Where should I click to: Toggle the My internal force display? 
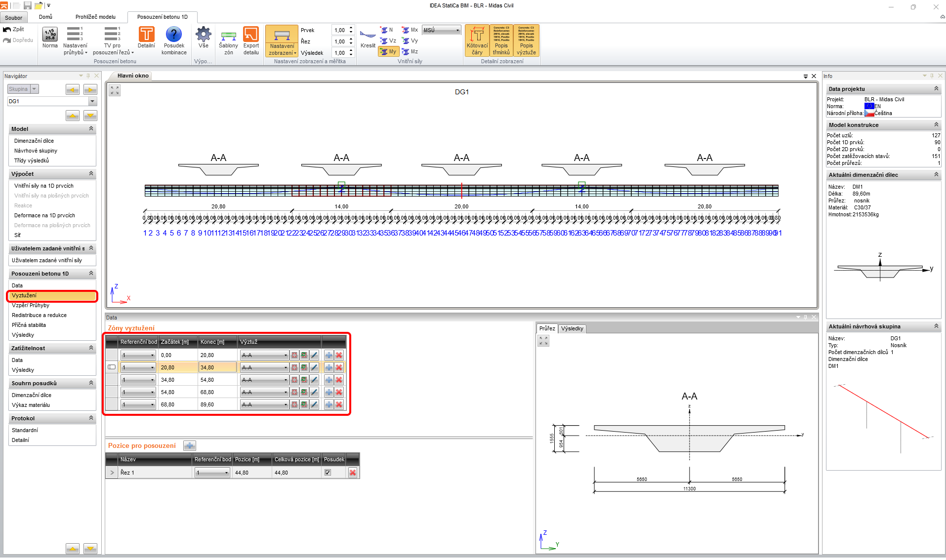coord(388,51)
